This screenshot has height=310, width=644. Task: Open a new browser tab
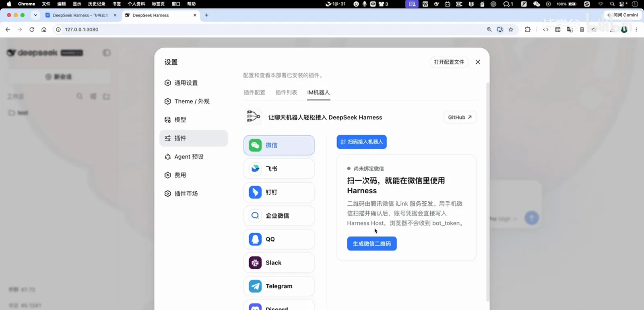coord(206,15)
